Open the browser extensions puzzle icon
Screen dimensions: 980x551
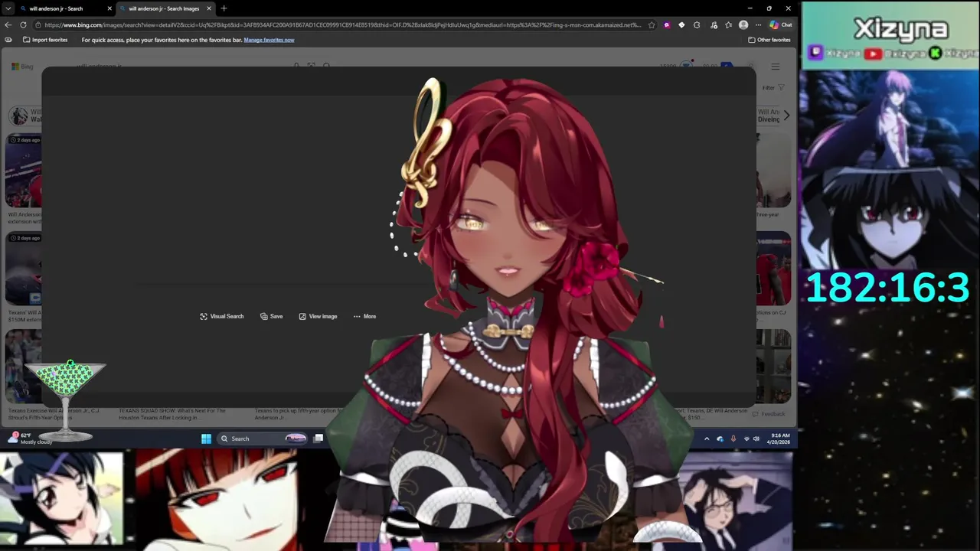click(x=697, y=24)
